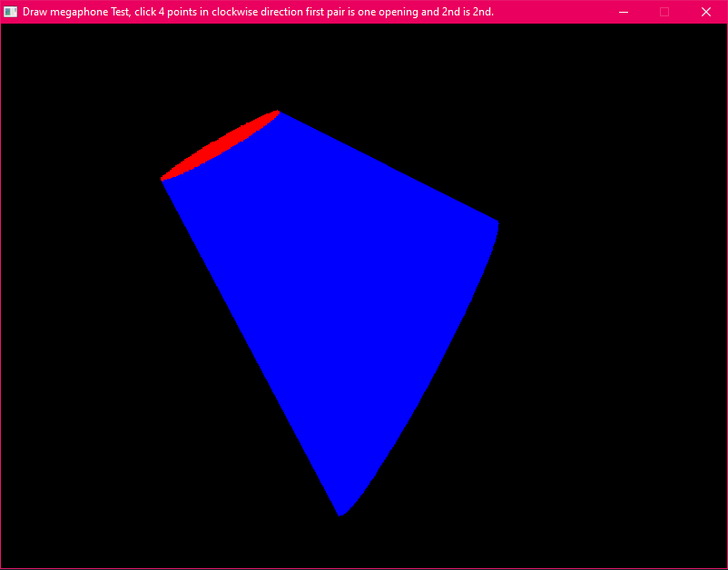
Task: Click the upper straight edge of the blue shape
Action: click(x=389, y=167)
